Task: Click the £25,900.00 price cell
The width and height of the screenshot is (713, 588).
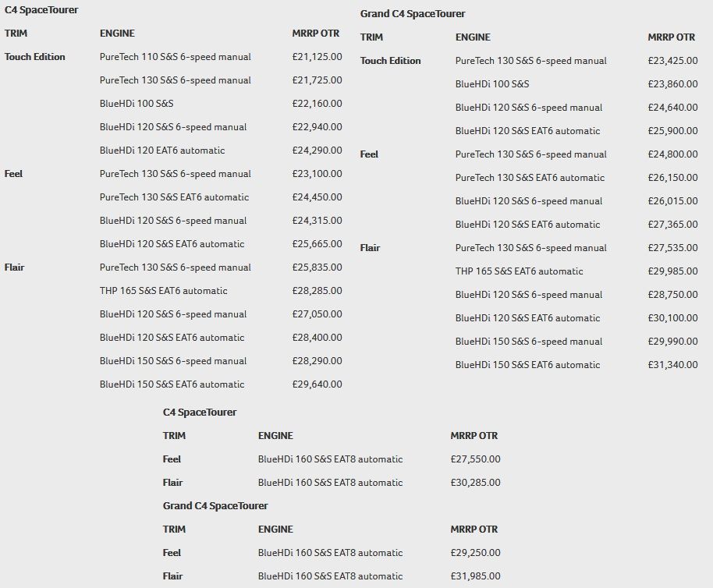Action: [672, 131]
